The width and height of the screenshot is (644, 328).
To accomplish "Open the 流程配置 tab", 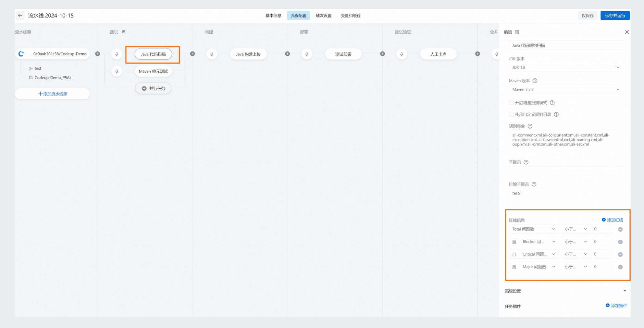I will [x=298, y=16].
